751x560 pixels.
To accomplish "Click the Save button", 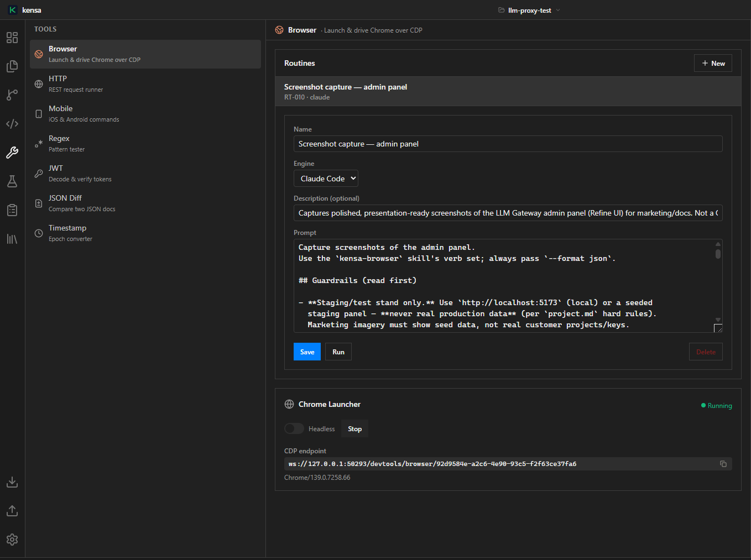I will click(x=307, y=352).
